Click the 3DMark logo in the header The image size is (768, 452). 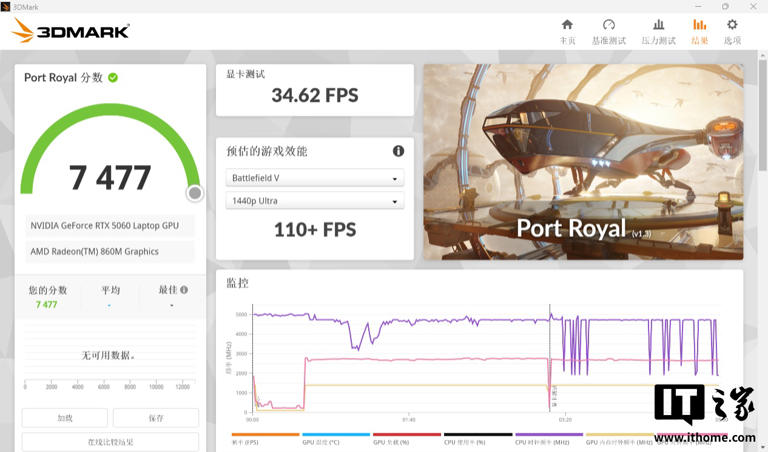point(71,31)
